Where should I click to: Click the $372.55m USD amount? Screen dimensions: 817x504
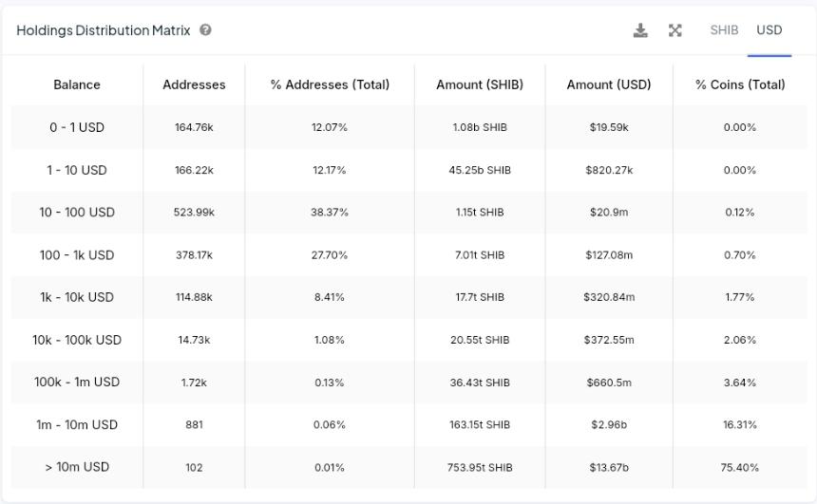coord(609,340)
